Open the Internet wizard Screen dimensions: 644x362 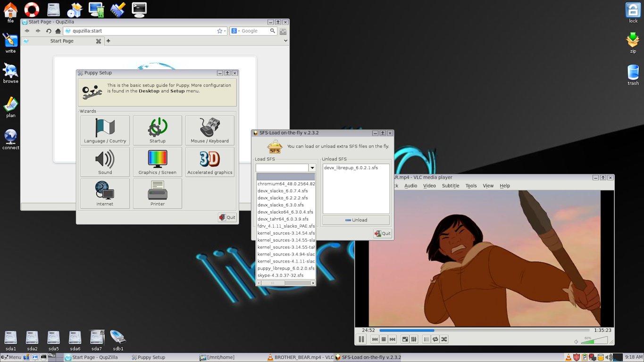pos(105,193)
